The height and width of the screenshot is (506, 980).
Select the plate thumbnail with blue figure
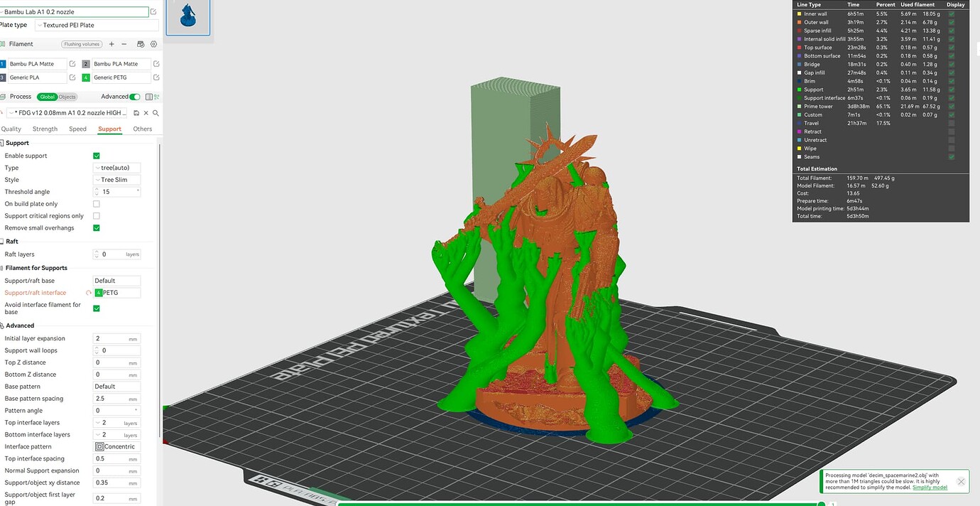tap(188, 17)
